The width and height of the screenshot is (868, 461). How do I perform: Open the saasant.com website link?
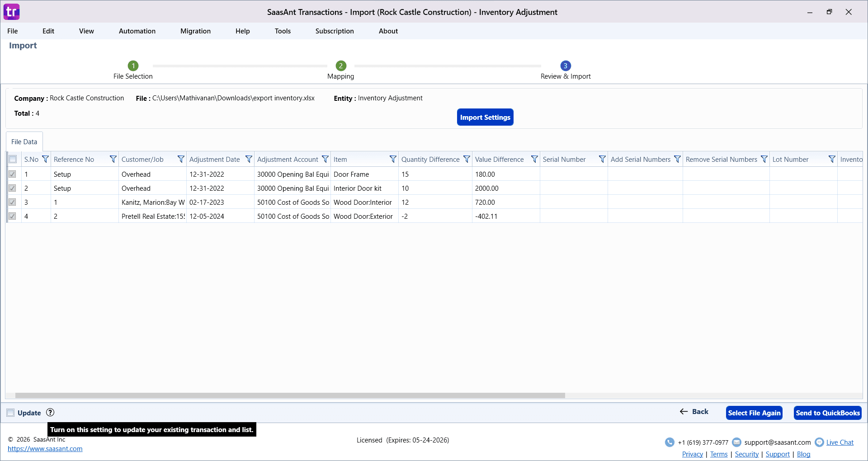pyautogui.click(x=45, y=449)
